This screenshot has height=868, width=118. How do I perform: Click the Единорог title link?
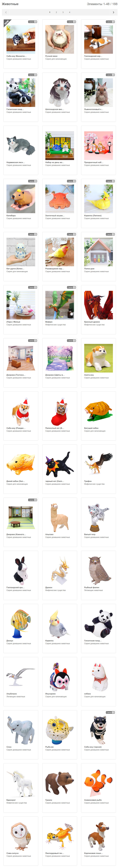click(11, 800)
